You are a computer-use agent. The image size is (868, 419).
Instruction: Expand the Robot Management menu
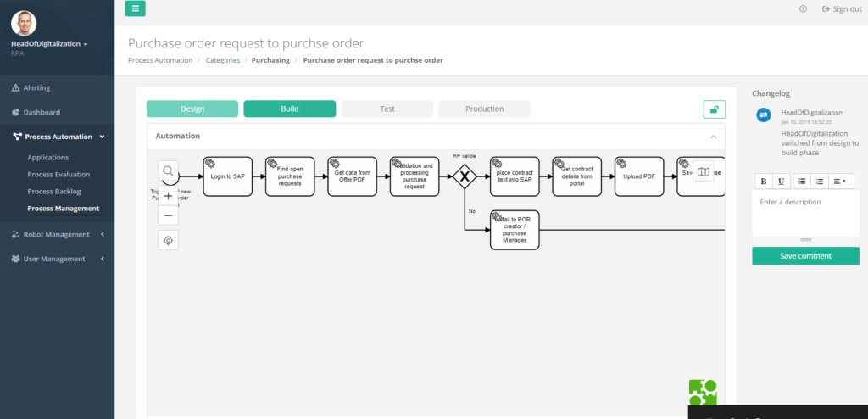pos(57,234)
